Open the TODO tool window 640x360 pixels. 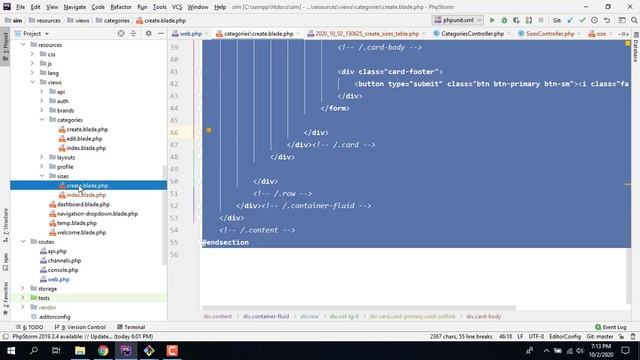pos(29,327)
